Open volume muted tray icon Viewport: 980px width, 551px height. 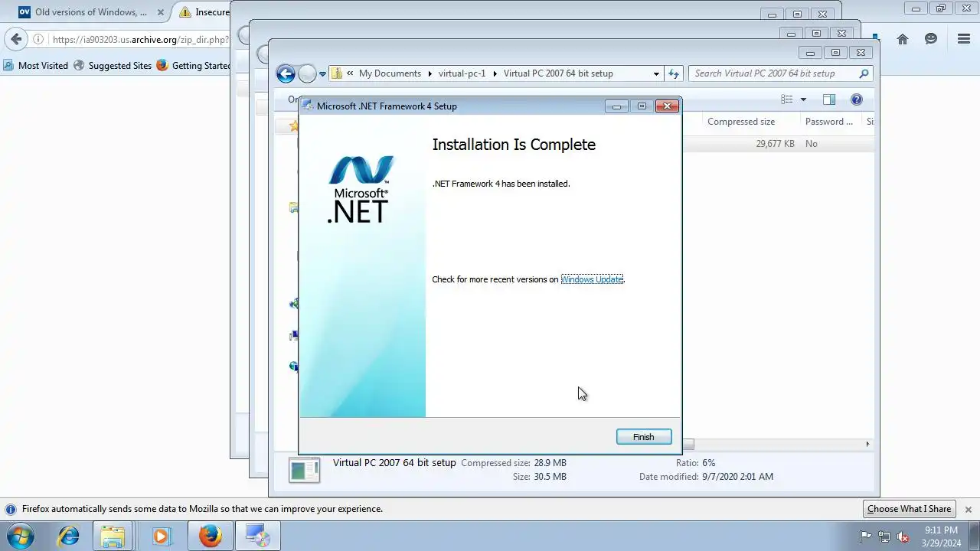tap(903, 536)
